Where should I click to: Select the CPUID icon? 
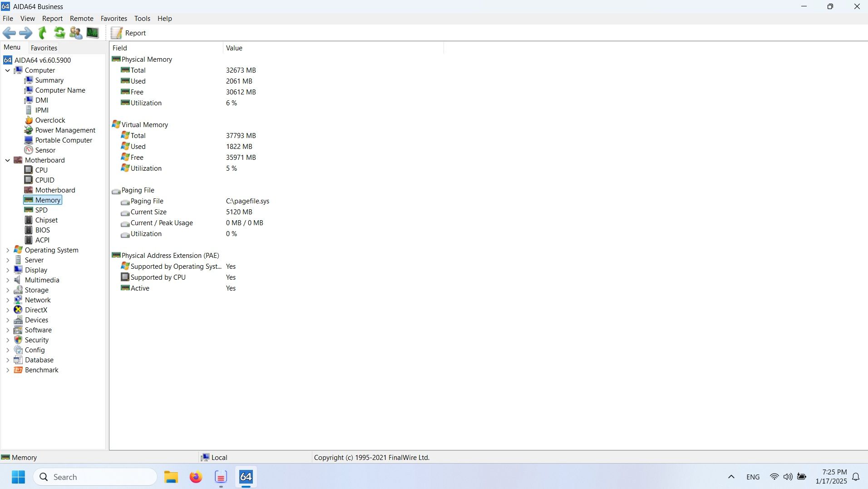point(29,180)
